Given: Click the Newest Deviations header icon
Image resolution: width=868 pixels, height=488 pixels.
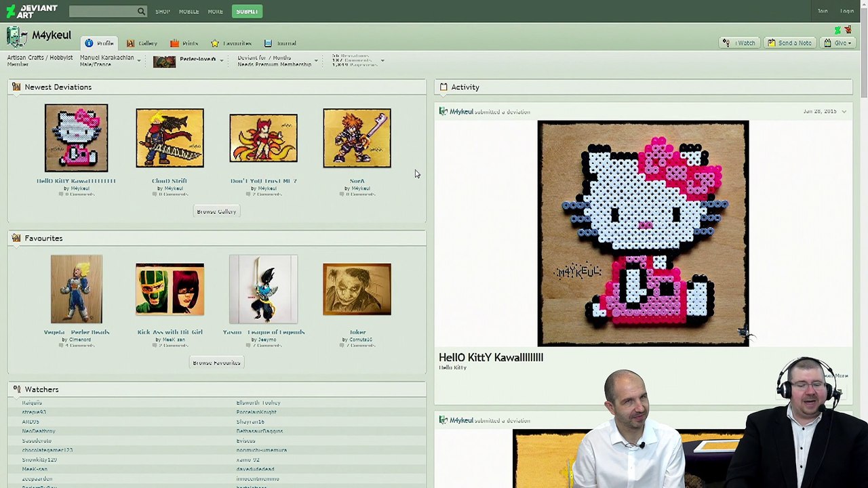Looking at the screenshot, I should pos(16,87).
